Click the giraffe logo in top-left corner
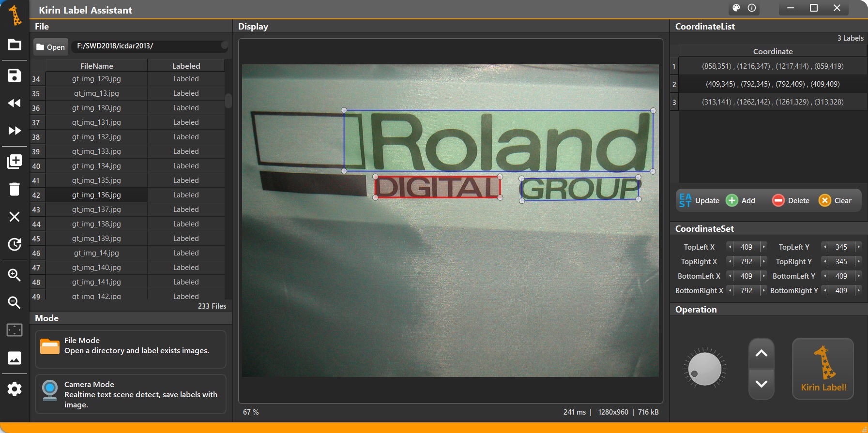This screenshot has width=868, height=433. tap(15, 15)
